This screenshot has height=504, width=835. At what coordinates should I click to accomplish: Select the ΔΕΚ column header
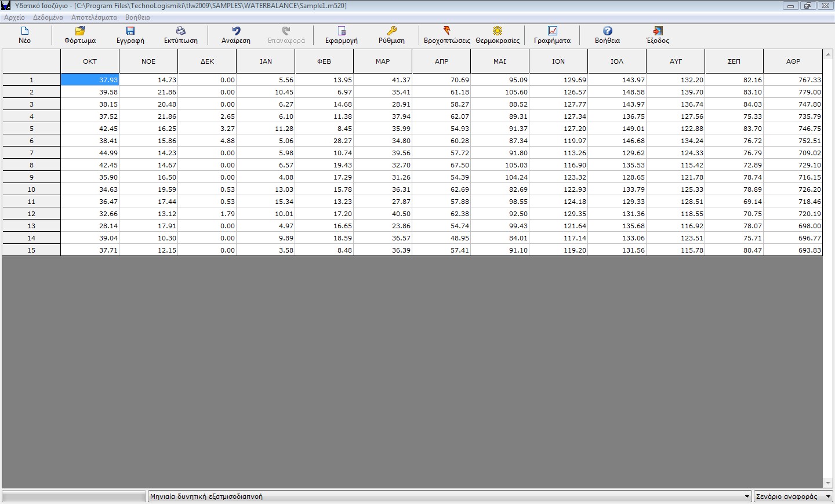(207, 61)
